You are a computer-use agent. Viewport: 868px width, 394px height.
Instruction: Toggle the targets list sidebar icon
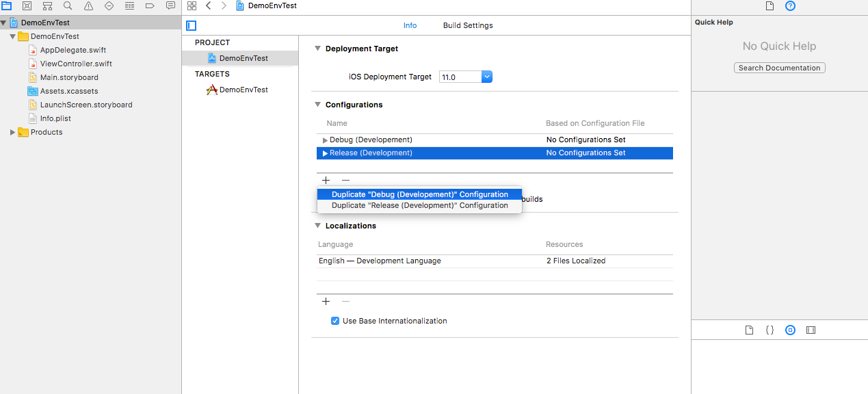click(192, 25)
